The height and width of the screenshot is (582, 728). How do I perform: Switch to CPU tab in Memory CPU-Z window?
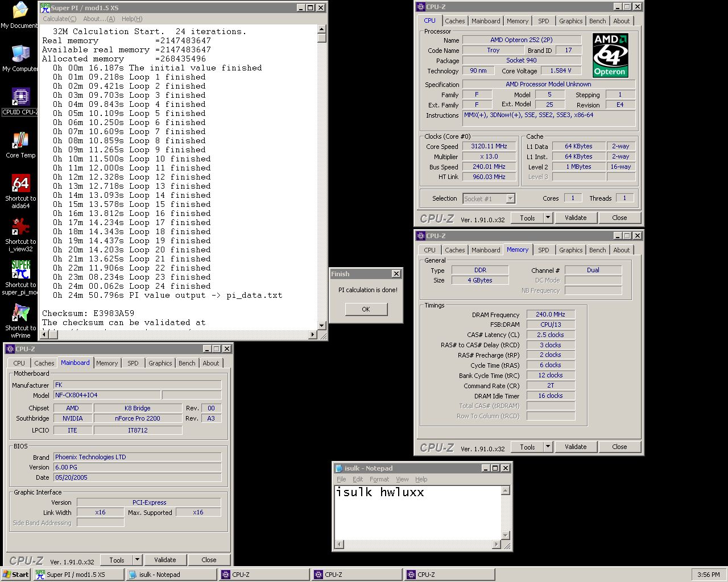coord(429,250)
